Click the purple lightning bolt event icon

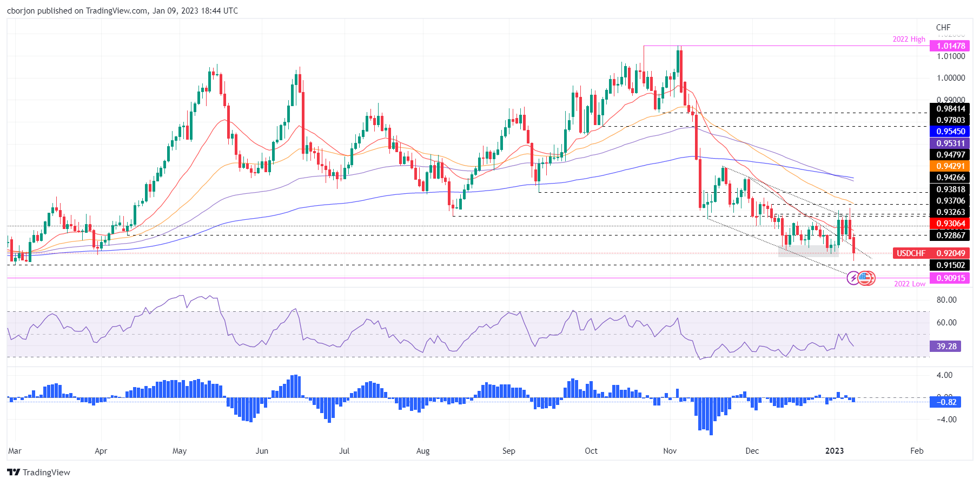tap(853, 278)
